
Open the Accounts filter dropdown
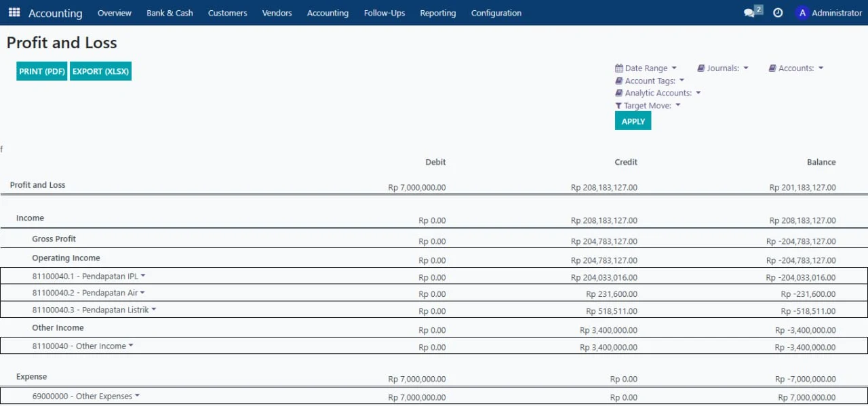coord(796,68)
